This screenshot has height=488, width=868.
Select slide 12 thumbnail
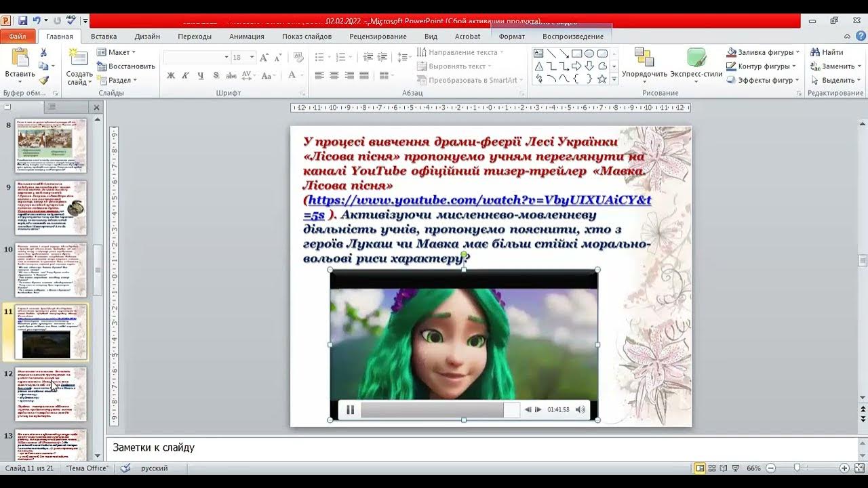[52, 394]
